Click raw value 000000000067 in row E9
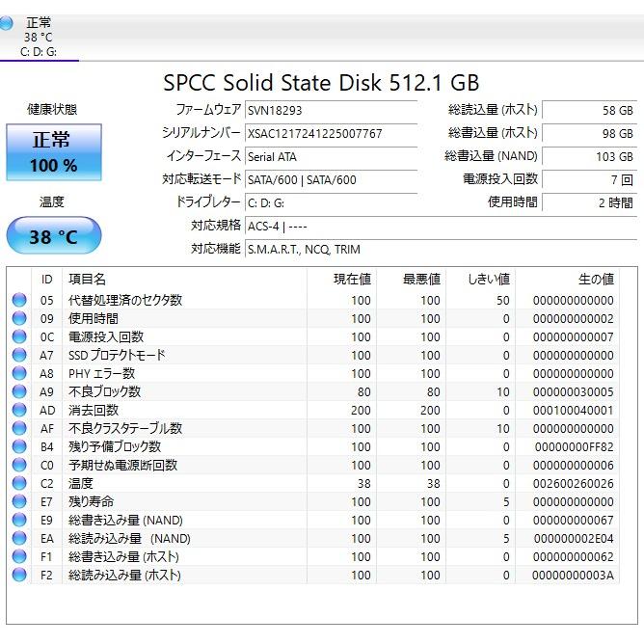Viewport: 644px width, 644px height. click(x=574, y=521)
